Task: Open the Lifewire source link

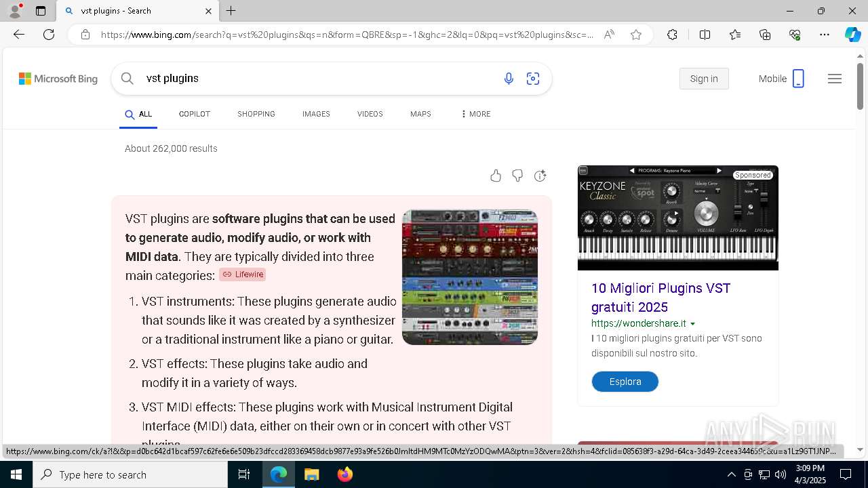Action: [x=242, y=274]
